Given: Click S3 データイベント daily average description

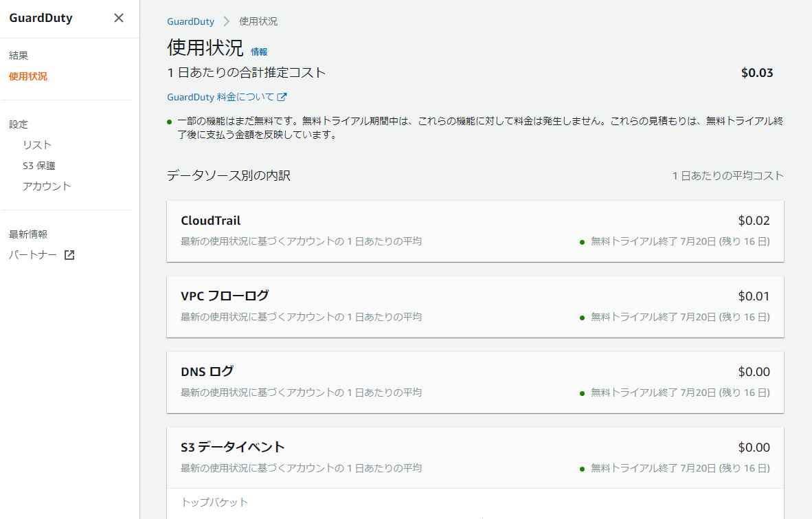Looking at the screenshot, I should [301, 468].
